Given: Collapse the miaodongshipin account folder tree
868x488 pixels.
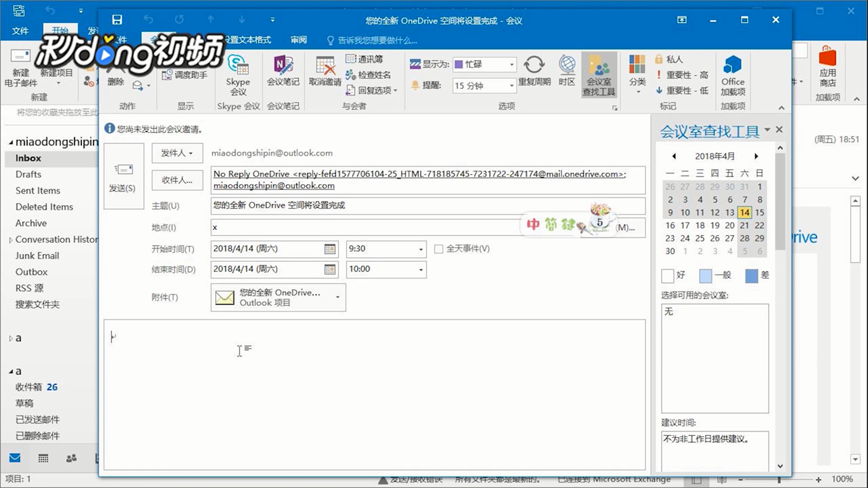Looking at the screenshot, I should (11, 142).
